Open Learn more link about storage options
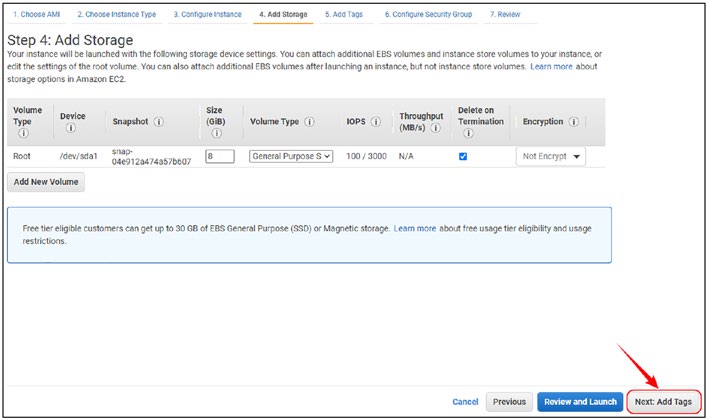Viewport: 708px width, 420px height. point(551,66)
